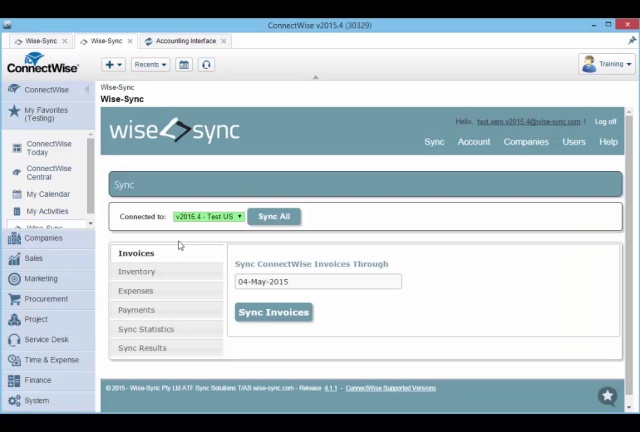Open ConnectWise Central
Image resolution: width=640 pixels, height=432 pixels.
[x=49, y=173]
